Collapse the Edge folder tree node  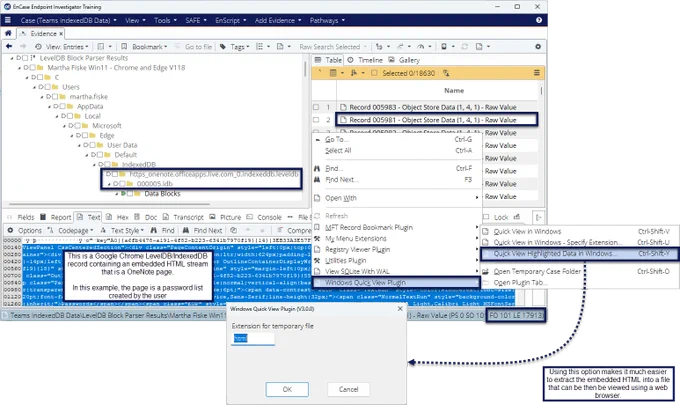click(72, 135)
